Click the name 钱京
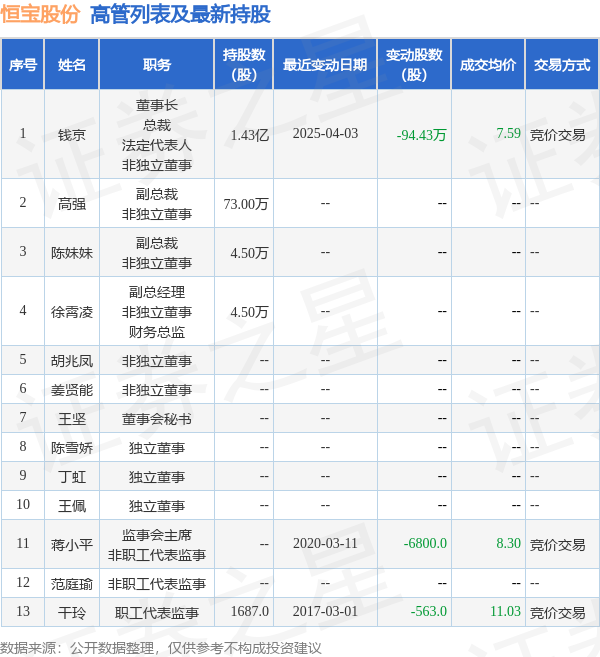The height and width of the screenshot is (657, 600). (72, 135)
